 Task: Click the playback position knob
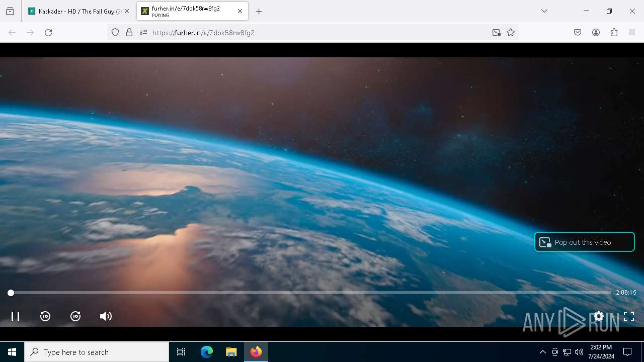point(11,293)
